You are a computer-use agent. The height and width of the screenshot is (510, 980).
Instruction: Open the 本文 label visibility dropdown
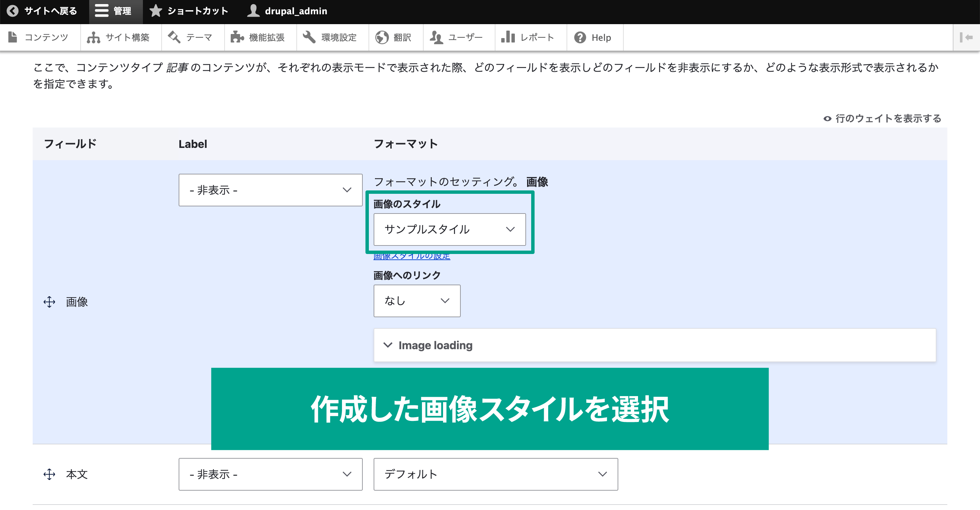[x=271, y=474]
